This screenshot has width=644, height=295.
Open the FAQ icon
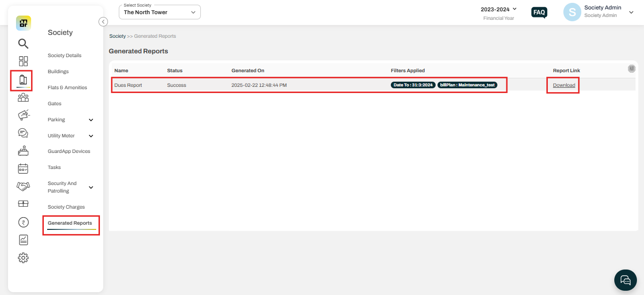(x=539, y=13)
